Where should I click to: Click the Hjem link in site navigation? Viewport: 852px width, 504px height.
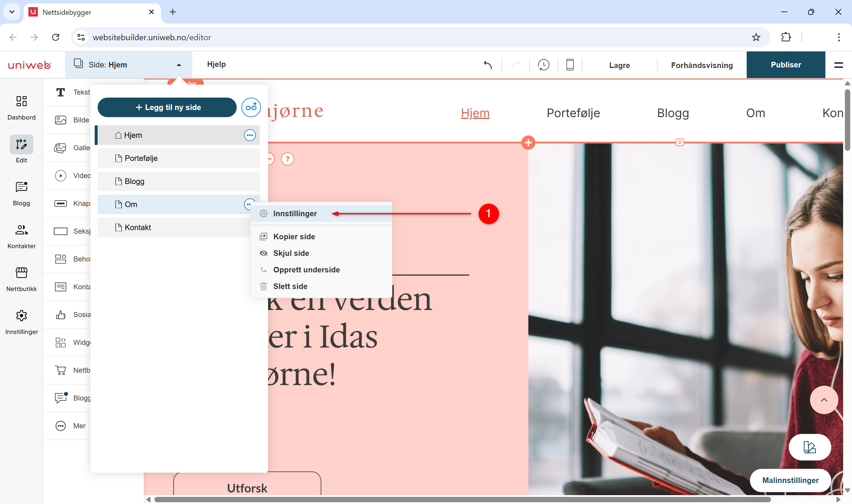475,113
